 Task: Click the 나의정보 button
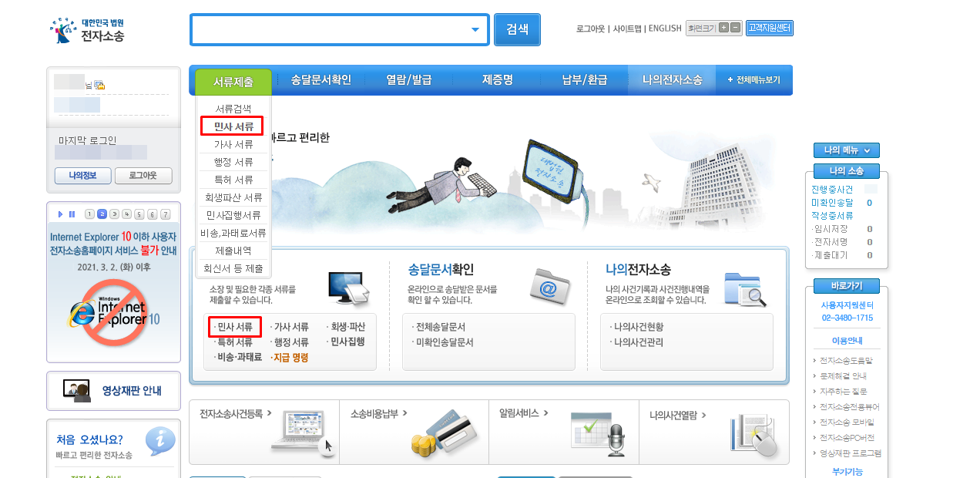point(83,176)
